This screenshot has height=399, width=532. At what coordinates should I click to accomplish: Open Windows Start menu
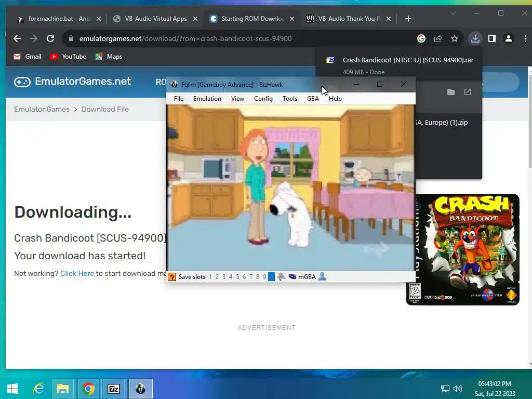click(x=12, y=389)
